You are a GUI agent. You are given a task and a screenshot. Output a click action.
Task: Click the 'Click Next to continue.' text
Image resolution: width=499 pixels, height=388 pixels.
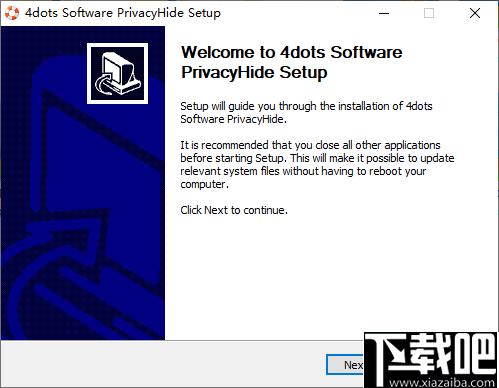234,210
